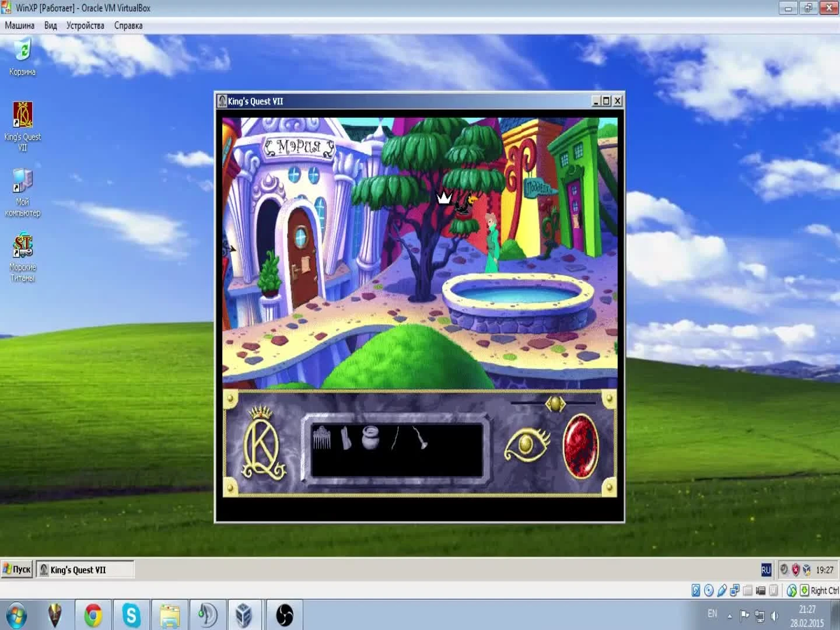Screen dimensions: 840x630
Task: Click the network icon in the host tray
Action: coord(759,615)
